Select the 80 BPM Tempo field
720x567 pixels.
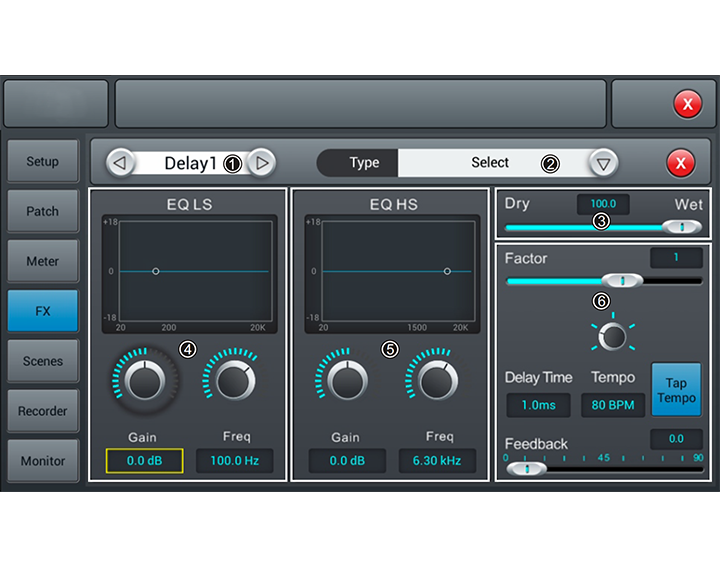coord(613,405)
